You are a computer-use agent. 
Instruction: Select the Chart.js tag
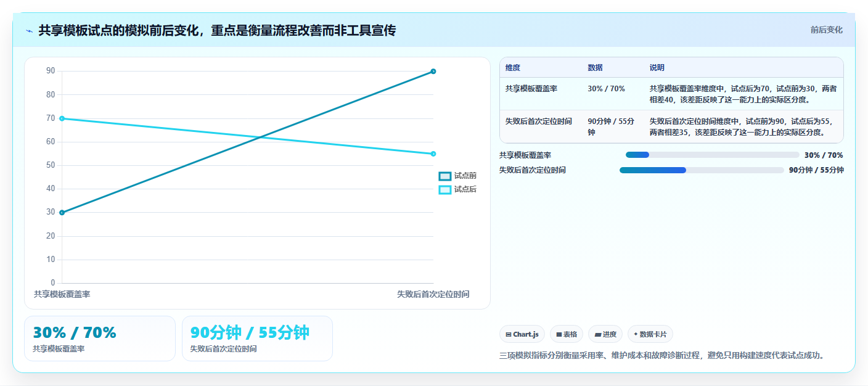pyautogui.click(x=522, y=334)
